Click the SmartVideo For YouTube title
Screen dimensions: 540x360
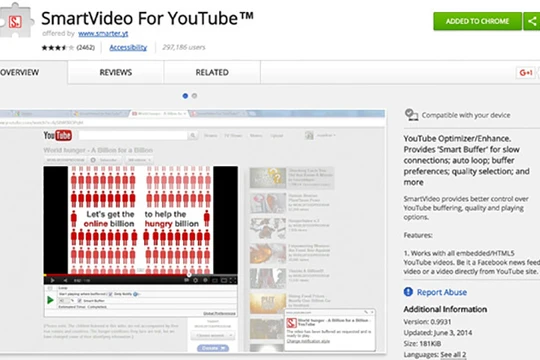[x=147, y=18]
